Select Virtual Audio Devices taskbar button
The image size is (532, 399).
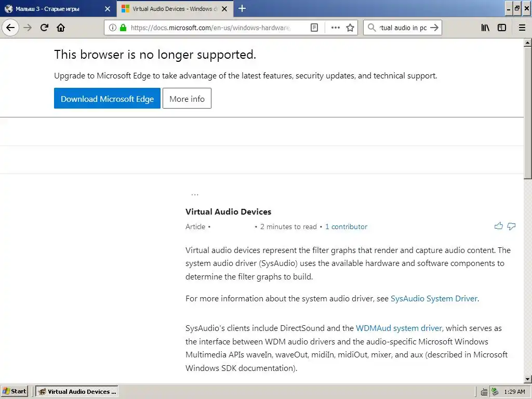pyautogui.click(x=77, y=392)
